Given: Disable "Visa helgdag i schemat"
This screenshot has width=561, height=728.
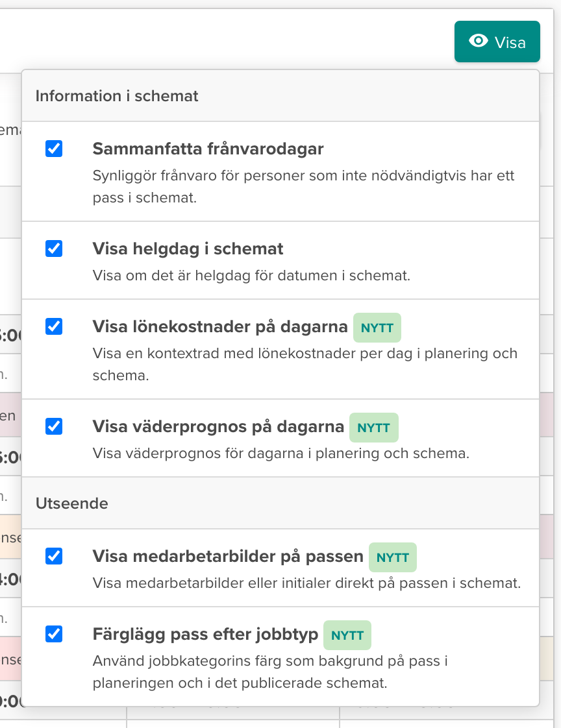Looking at the screenshot, I should click(54, 249).
